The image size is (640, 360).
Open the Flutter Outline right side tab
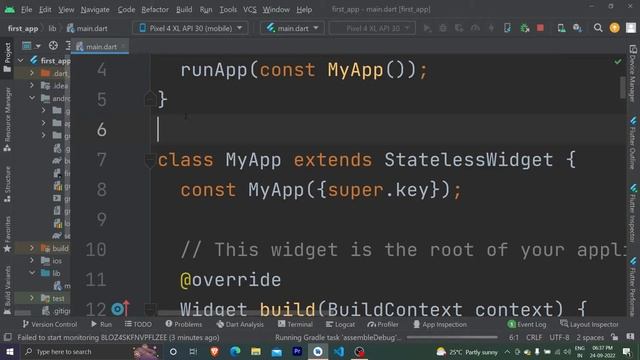(x=633, y=143)
